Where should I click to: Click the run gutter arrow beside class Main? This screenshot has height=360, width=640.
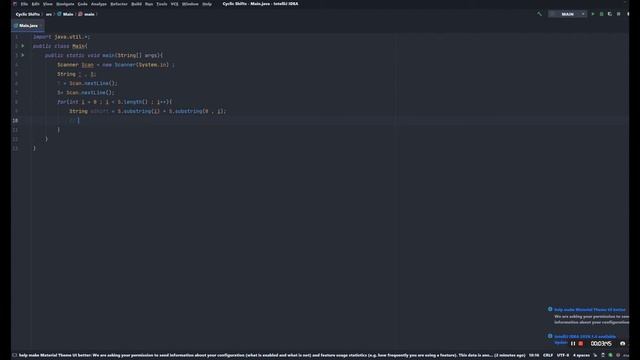pyautogui.click(x=23, y=46)
